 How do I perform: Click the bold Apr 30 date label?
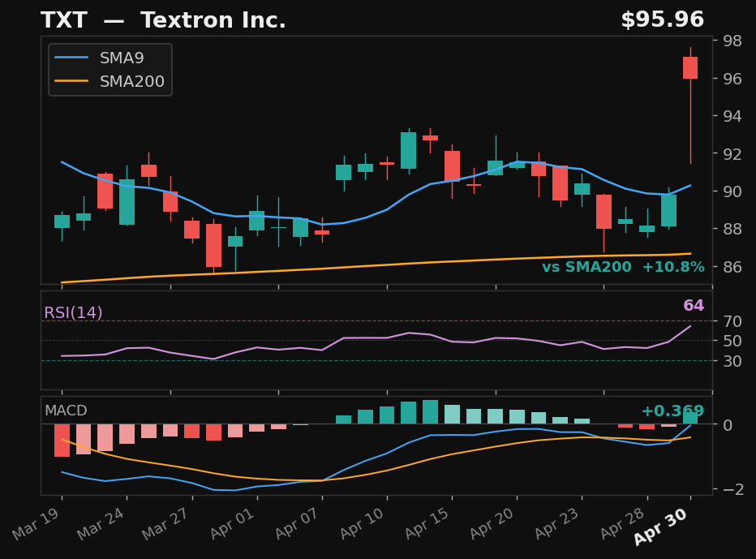coord(660,527)
